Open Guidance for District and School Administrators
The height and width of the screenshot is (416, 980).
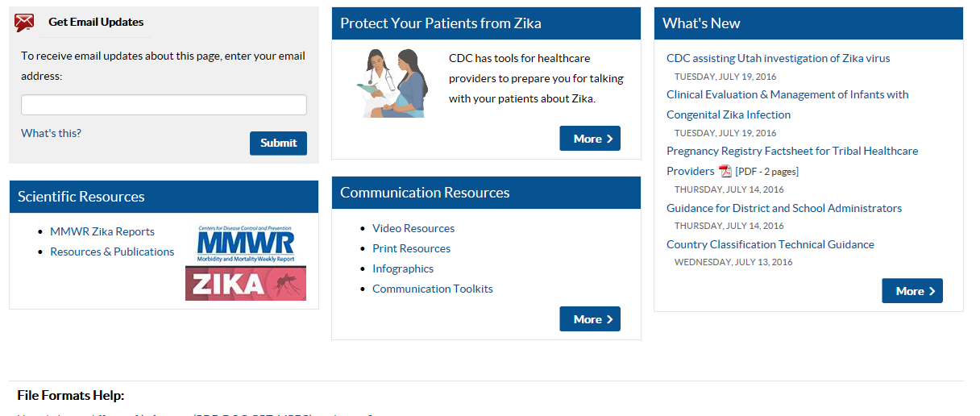click(783, 208)
